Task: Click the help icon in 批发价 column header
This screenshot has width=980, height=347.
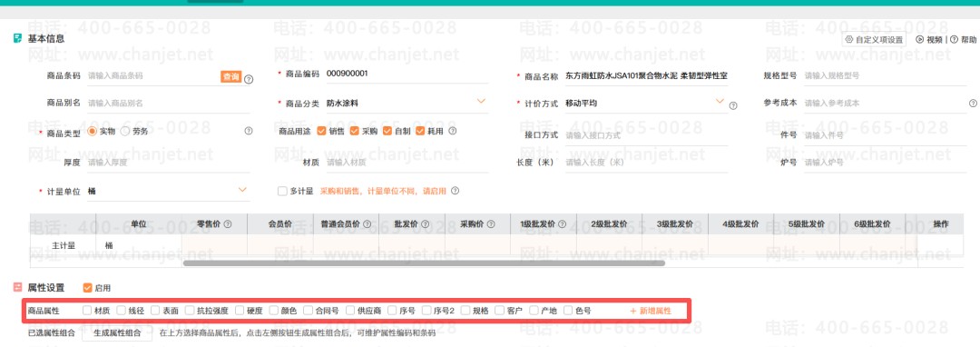Action: coord(425,223)
